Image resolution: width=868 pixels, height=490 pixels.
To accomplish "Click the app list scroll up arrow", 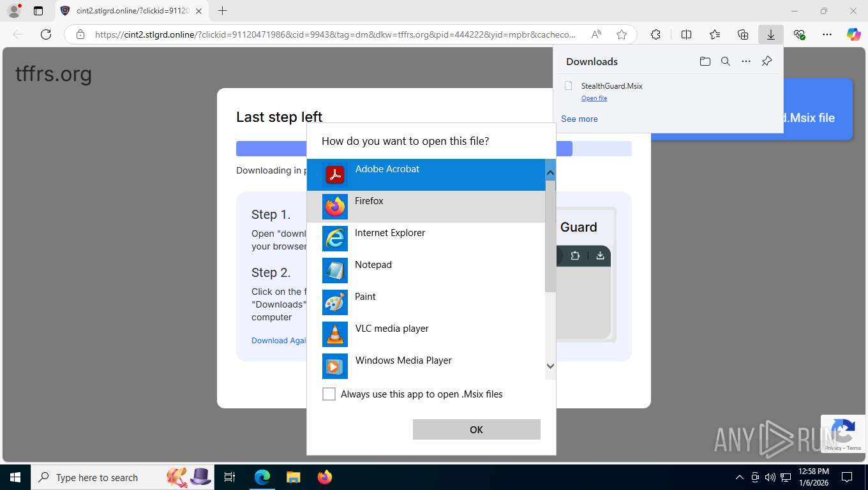I will click(550, 172).
